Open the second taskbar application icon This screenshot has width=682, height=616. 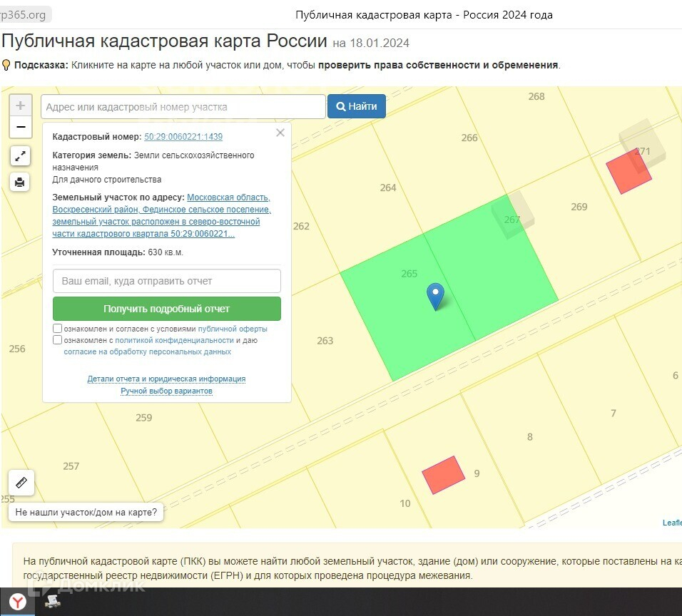click(x=53, y=602)
